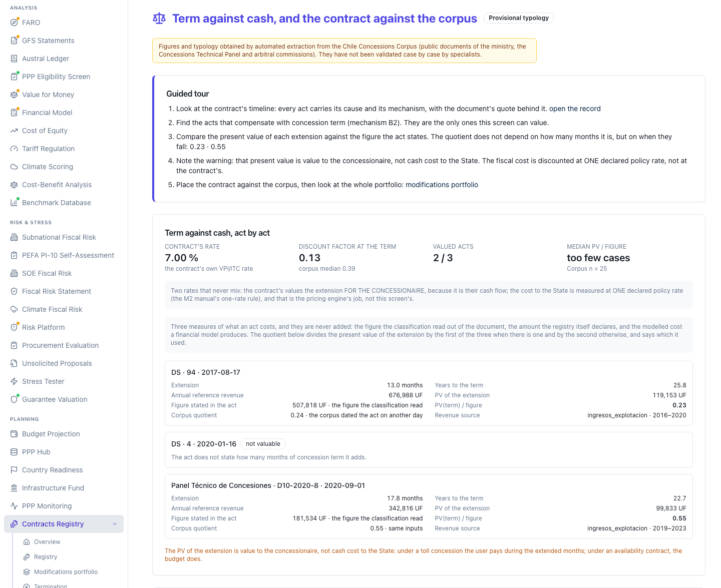Select the DS · 94 · 2017-08-17 act heading
Viewport: 721px width, 588px height.
click(206, 372)
